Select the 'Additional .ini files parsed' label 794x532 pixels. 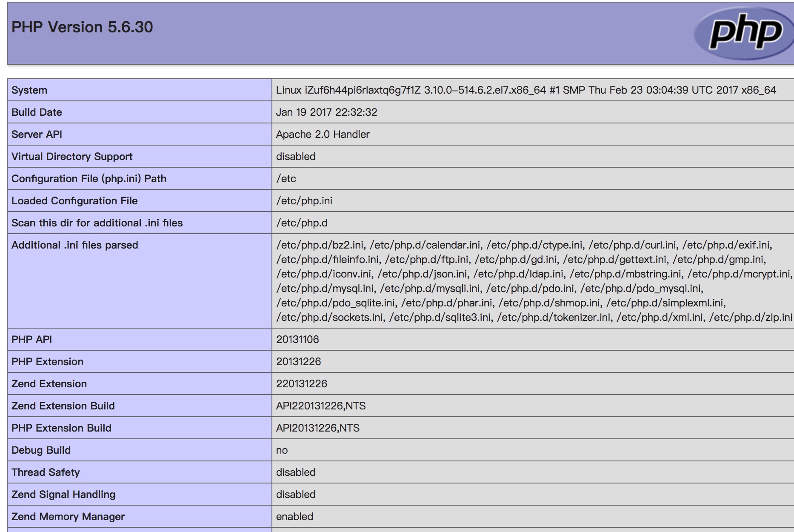pyautogui.click(x=75, y=245)
